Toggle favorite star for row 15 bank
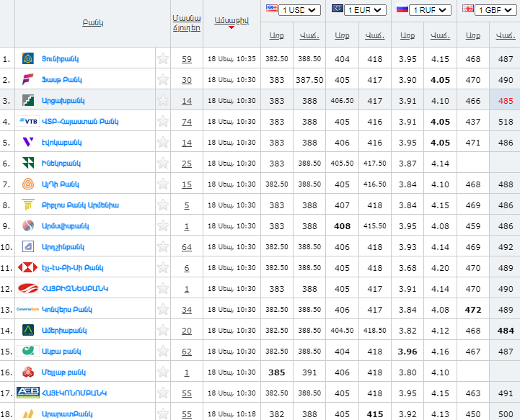The height and width of the screenshot is (420, 520). (163, 351)
